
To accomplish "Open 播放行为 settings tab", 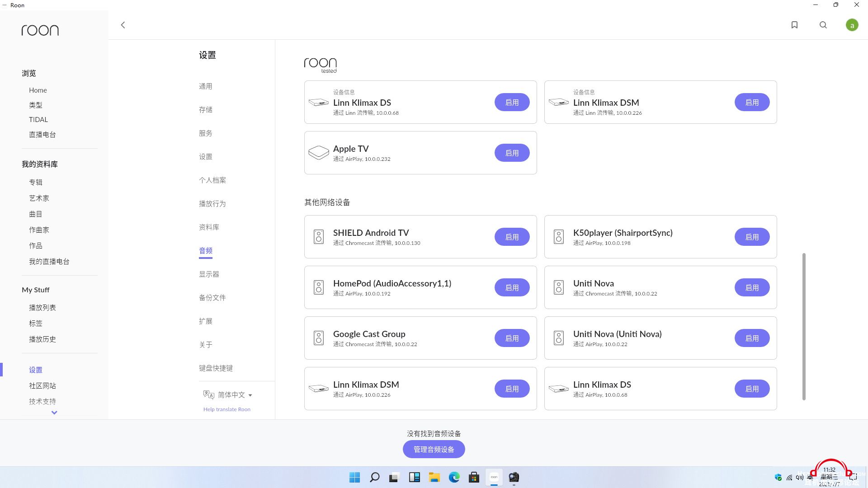I will pos(212,204).
